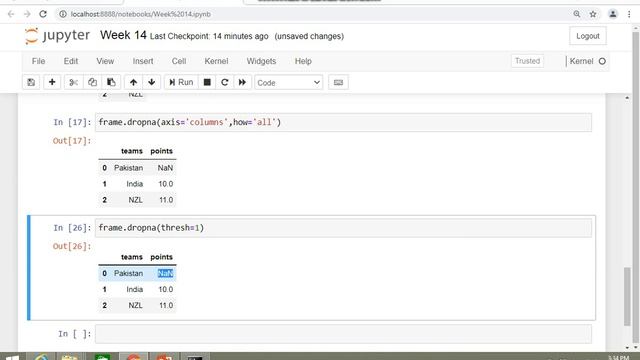Click code cell In [17] dropna input

[343, 122]
